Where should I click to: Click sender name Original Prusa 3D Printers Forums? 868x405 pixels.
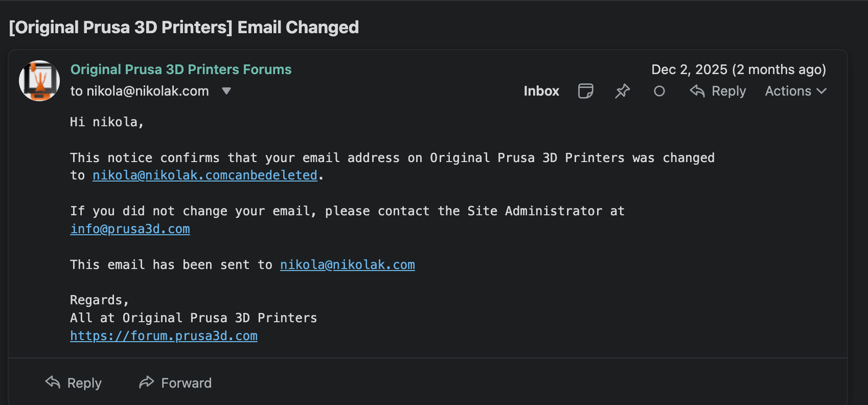[x=181, y=69]
